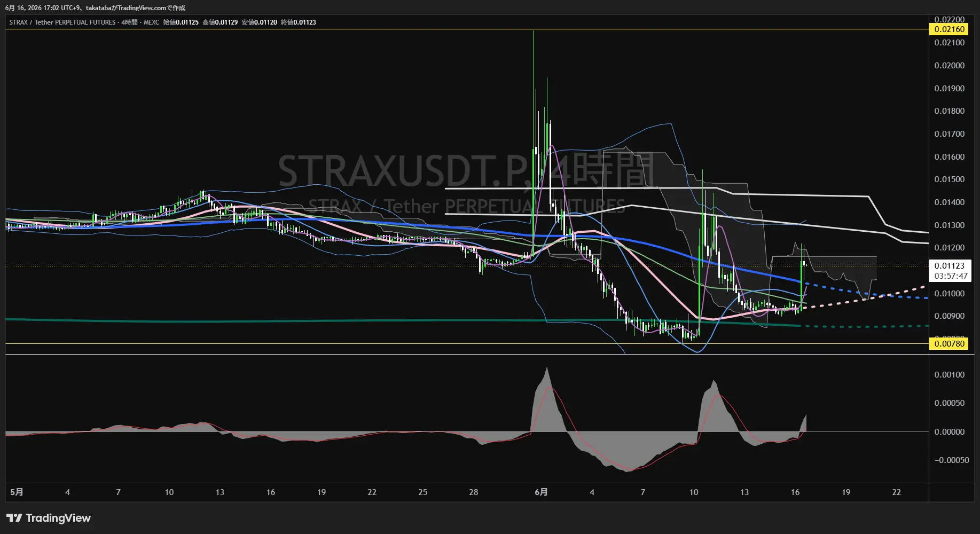
Task: Click the 0.01900 price axis label
Action: (950, 89)
